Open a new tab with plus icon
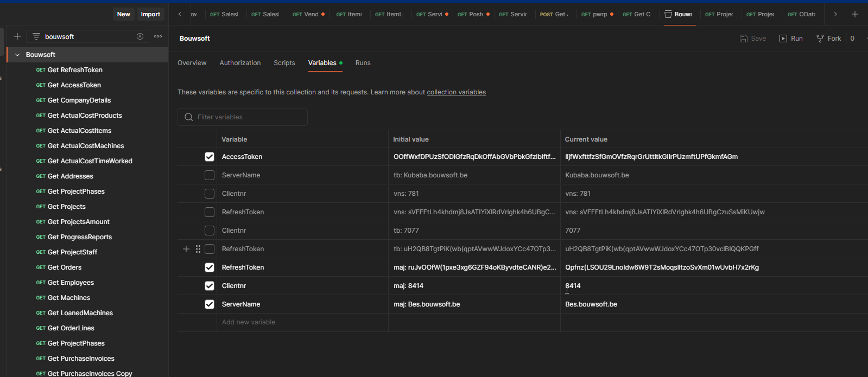This screenshot has width=868, height=377. (x=855, y=14)
